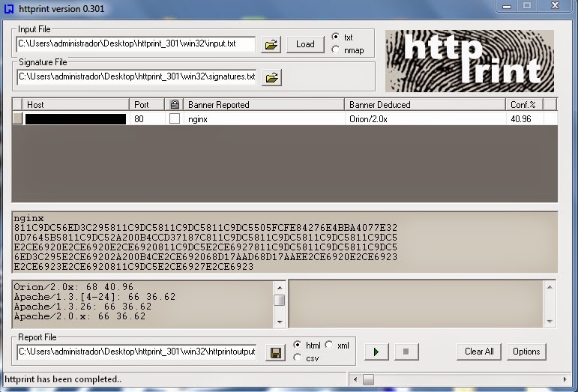Toggle the SSL checkbox for port 80 row
578x392 pixels.
(174, 118)
